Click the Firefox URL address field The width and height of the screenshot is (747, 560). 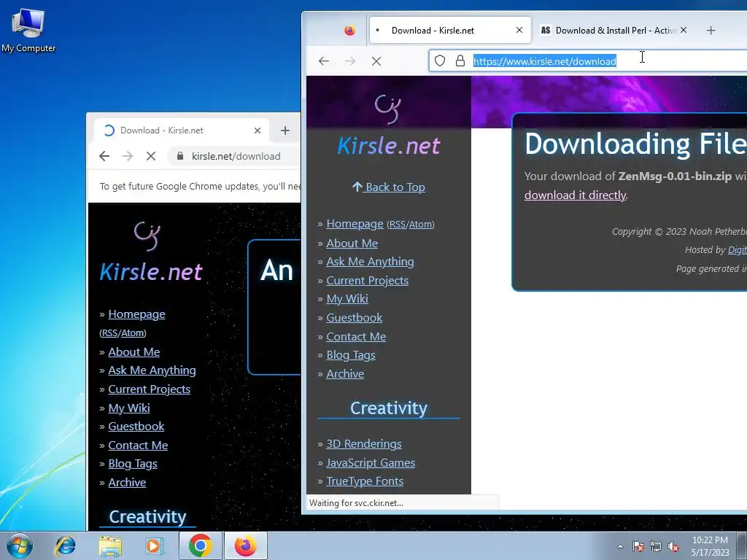[x=589, y=61]
